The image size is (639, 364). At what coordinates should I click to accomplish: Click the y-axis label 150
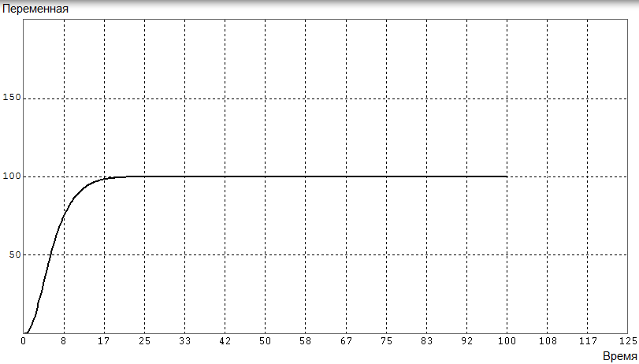tap(11, 98)
